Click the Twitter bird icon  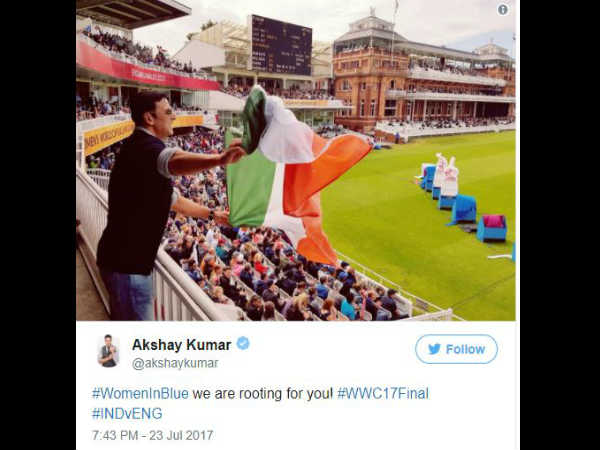pyautogui.click(x=434, y=349)
